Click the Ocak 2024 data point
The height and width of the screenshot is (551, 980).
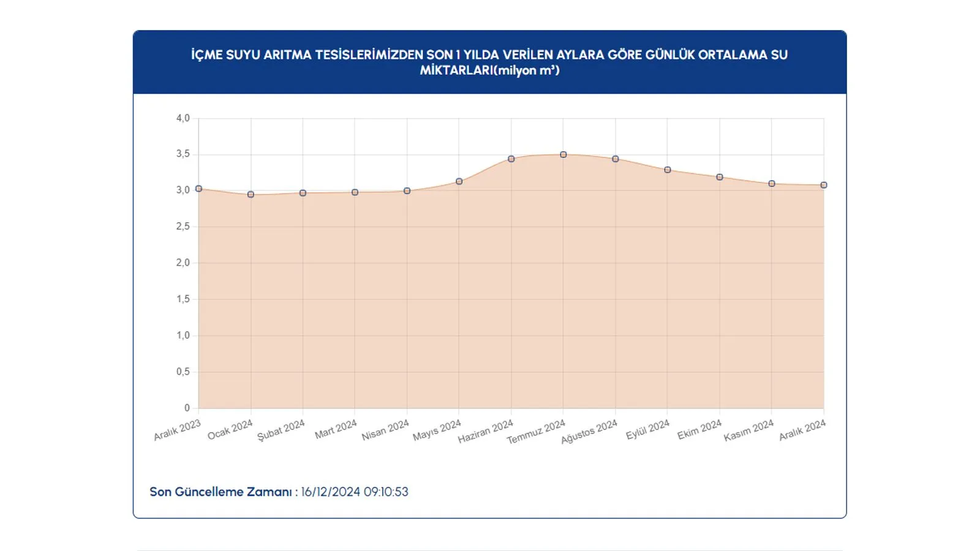251,194
